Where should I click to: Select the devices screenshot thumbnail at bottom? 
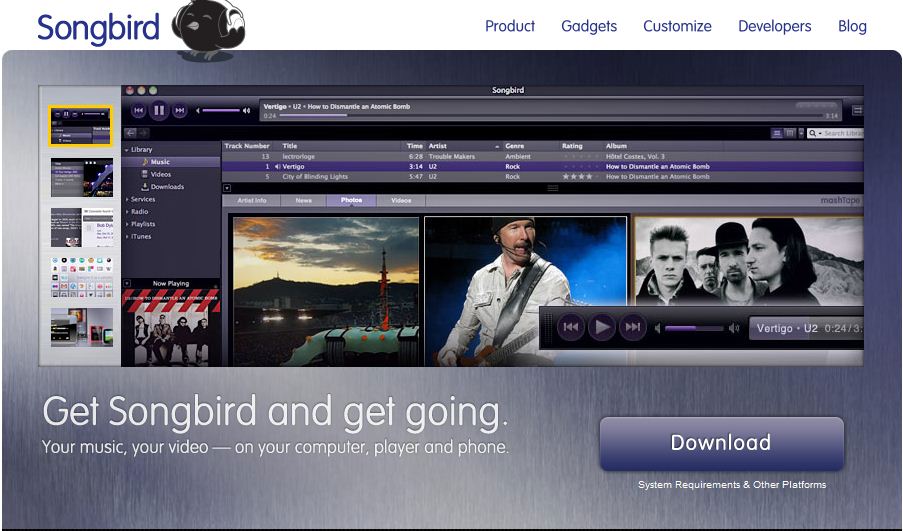coord(82,327)
